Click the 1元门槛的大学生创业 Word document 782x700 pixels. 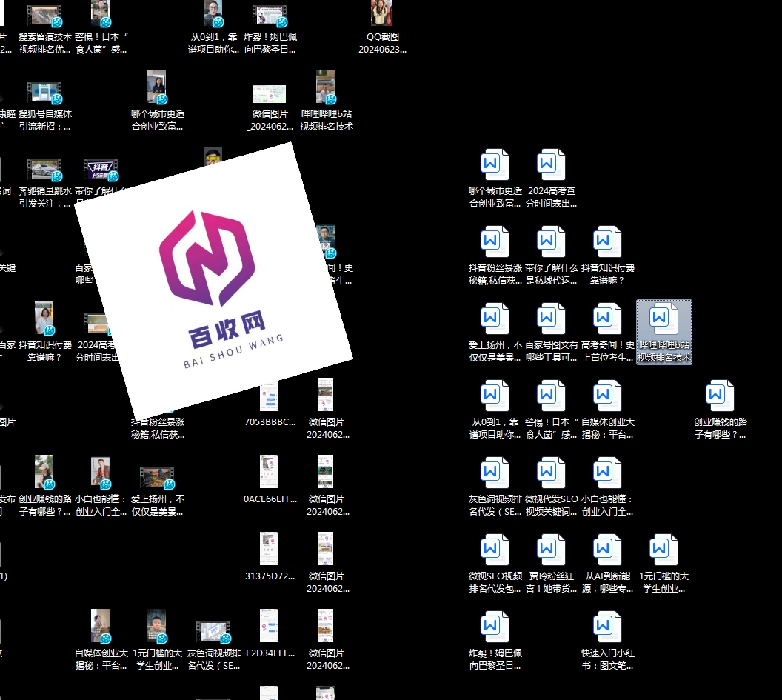(664, 564)
